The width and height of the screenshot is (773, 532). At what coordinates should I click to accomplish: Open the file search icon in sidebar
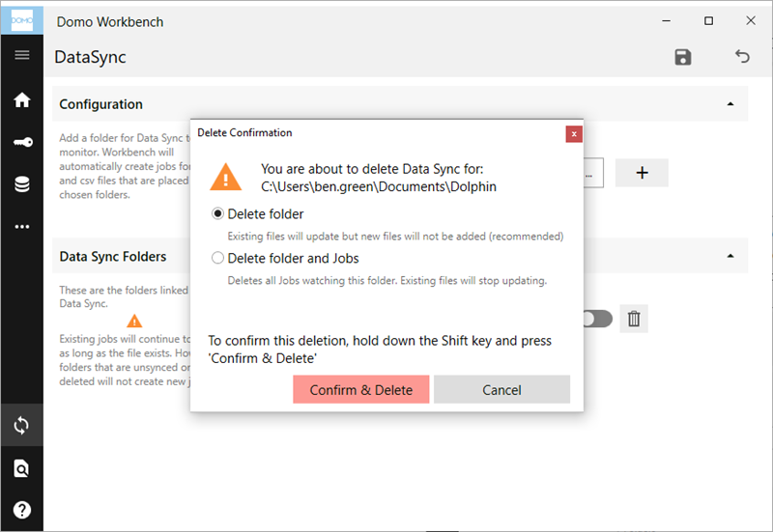(21, 468)
